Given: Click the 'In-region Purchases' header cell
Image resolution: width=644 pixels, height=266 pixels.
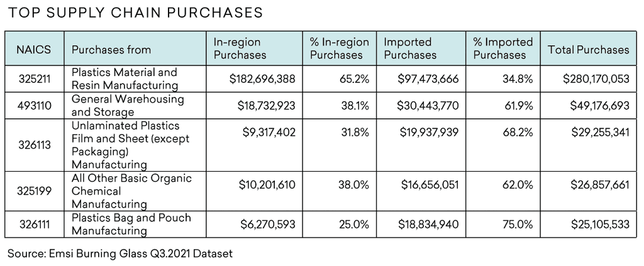Looking at the screenshot, I should 240,49.
